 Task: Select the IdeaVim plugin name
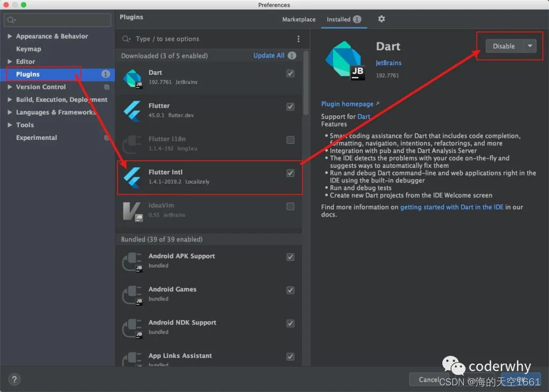point(161,205)
